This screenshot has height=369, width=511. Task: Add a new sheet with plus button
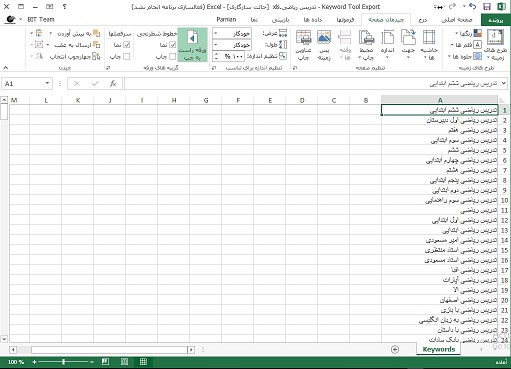tap(395, 349)
